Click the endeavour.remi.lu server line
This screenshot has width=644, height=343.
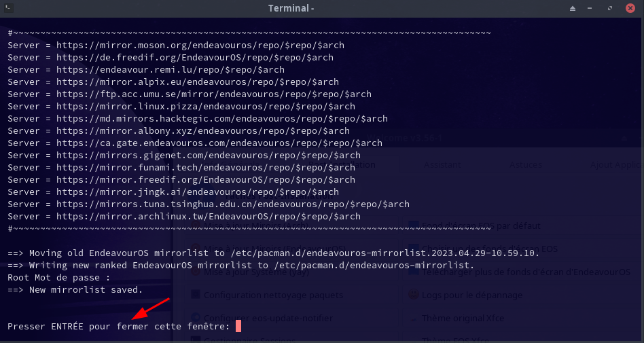146,70
